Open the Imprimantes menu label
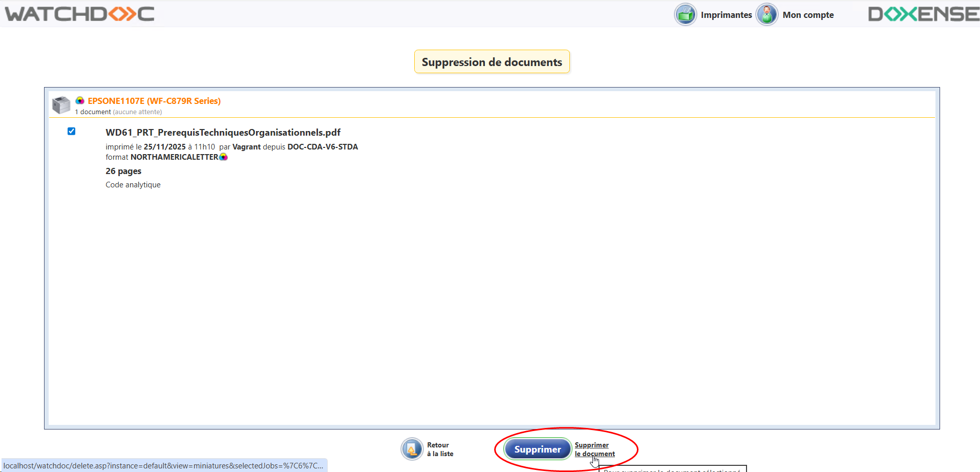 [726, 15]
